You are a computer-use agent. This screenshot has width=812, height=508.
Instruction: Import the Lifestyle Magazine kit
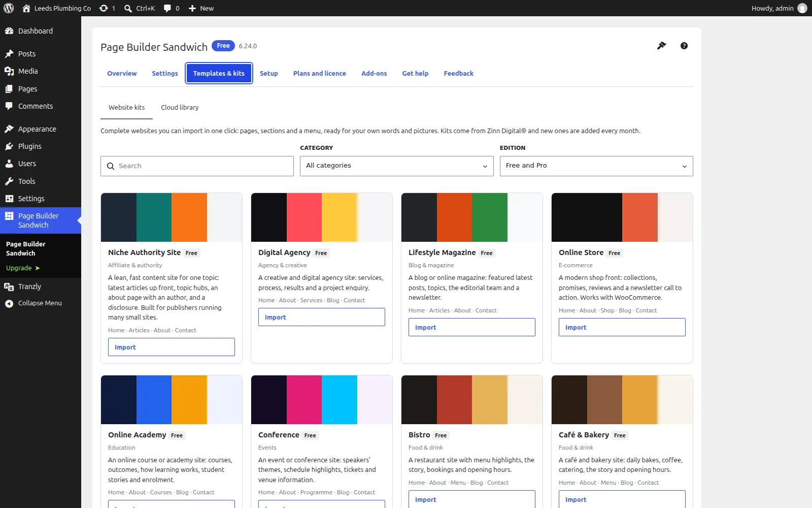click(x=472, y=327)
